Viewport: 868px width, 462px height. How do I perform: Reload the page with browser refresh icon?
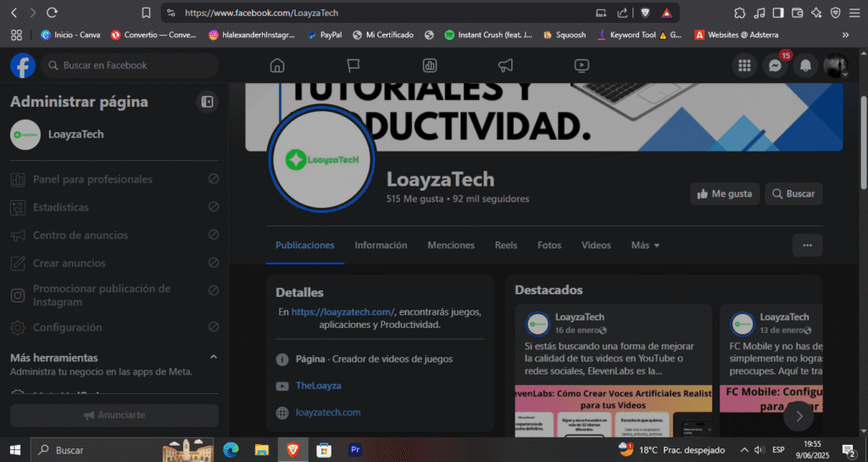(x=52, y=12)
